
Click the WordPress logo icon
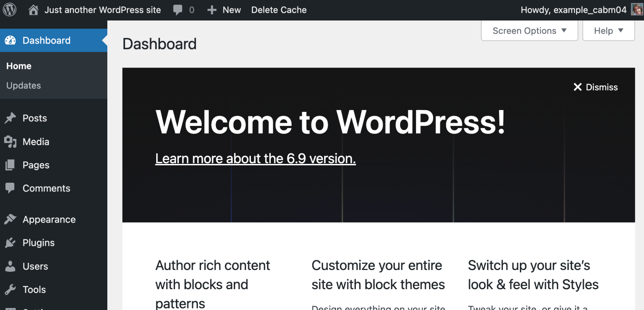(x=10, y=10)
